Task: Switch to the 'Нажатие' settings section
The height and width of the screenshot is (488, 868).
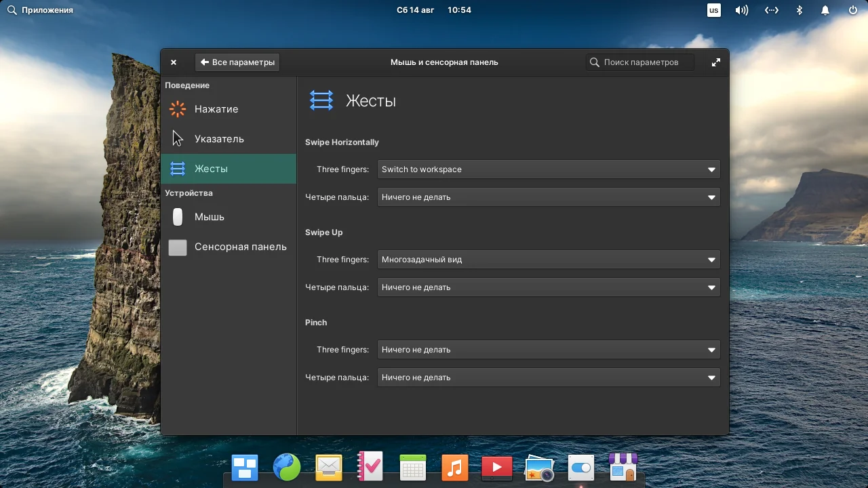Action: (x=216, y=109)
